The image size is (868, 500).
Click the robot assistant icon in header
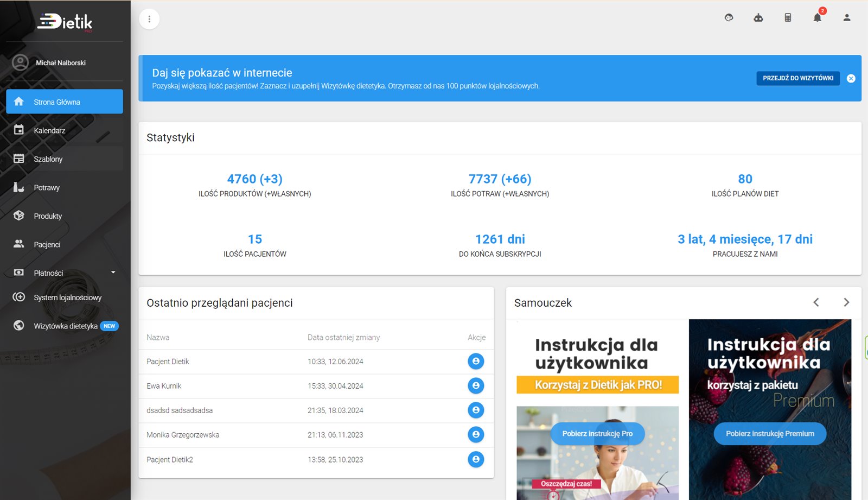point(758,18)
